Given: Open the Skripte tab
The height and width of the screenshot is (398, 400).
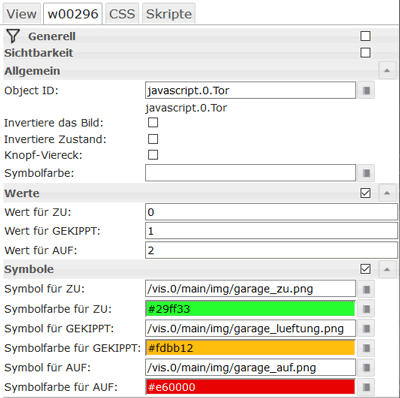Looking at the screenshot, I should click(169, 14).
